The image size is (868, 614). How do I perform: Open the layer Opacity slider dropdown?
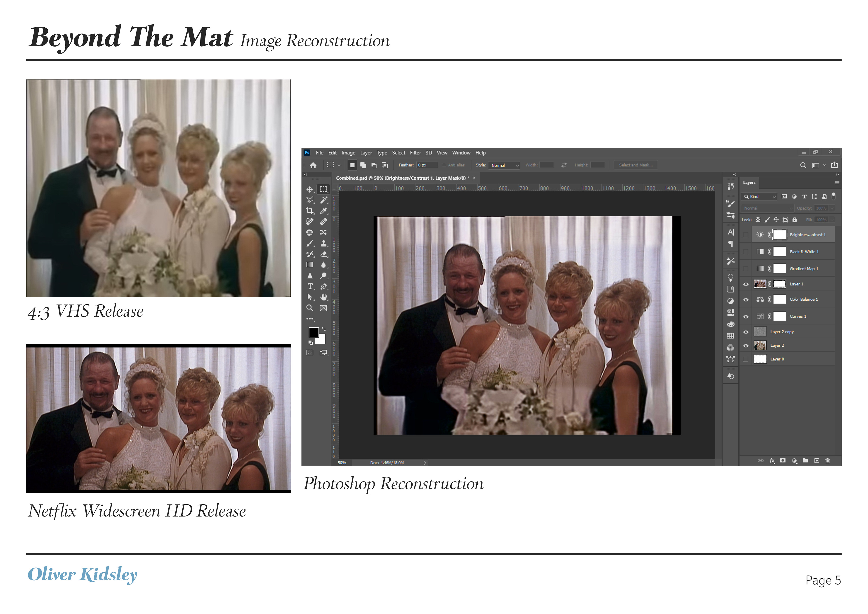pos(832,209)
